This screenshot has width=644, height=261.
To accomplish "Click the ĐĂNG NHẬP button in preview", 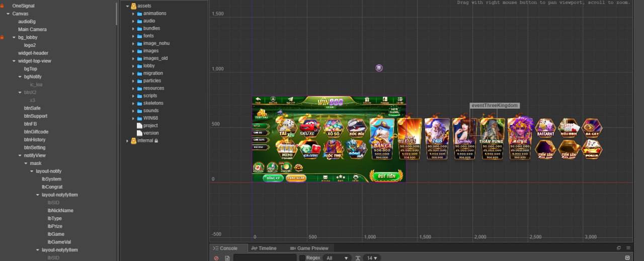I will point(296,178).
